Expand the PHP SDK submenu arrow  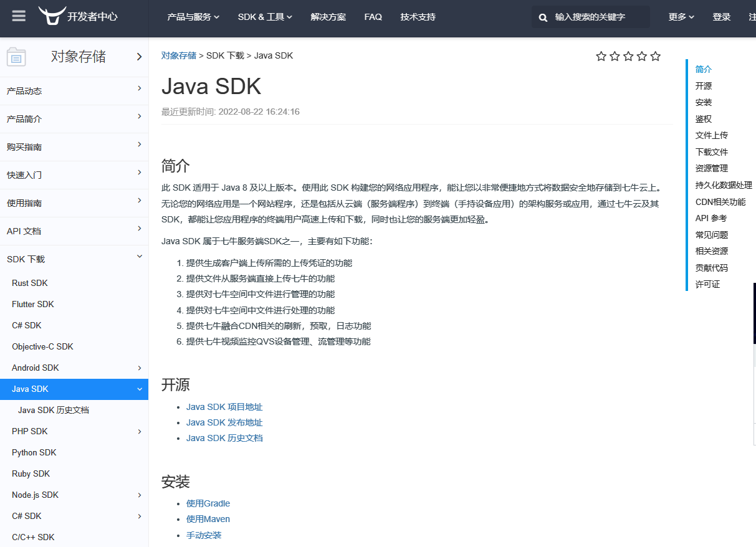click(x=140, y=431)
